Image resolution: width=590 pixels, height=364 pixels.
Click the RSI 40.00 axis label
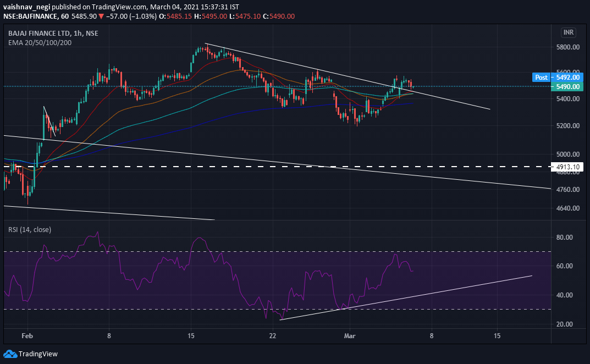tap(564, 295)
